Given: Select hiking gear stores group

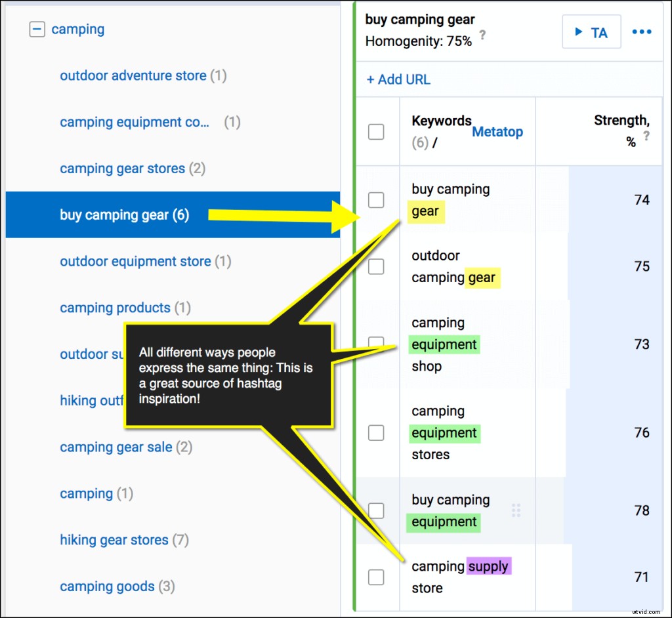Looking at the screenshot, I should [114, 540].
